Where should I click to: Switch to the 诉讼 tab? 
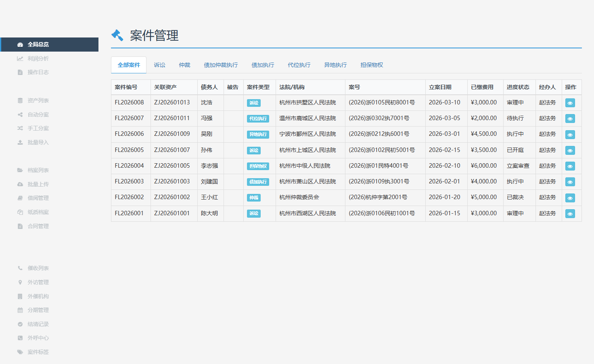coord(159,65)
